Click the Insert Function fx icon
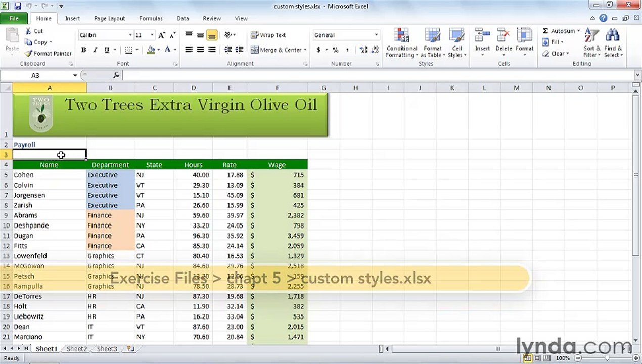 (116, 75)
